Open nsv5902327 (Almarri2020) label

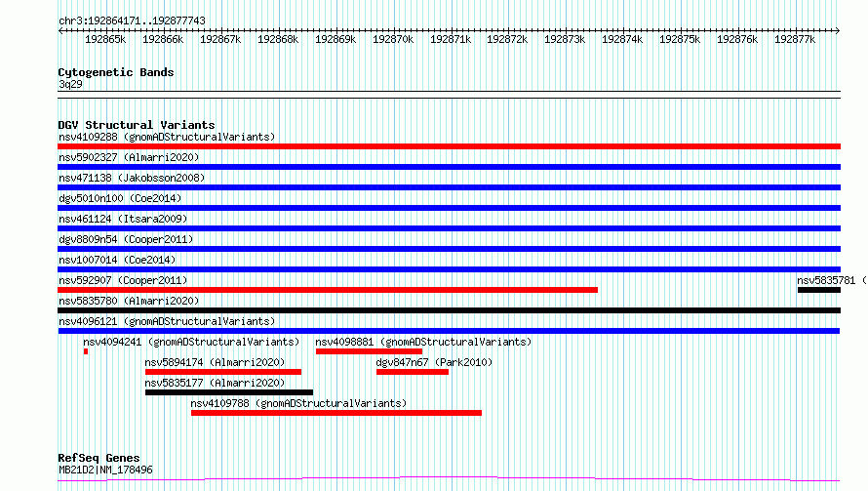click(x=129, y=157)
